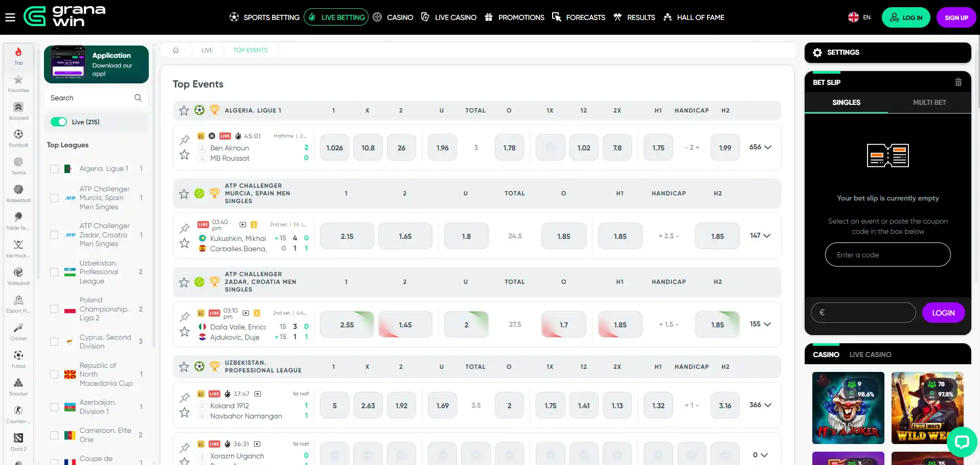Open Hall of Fame page
Screen dimensions: 980x465
tap(693, 17)
